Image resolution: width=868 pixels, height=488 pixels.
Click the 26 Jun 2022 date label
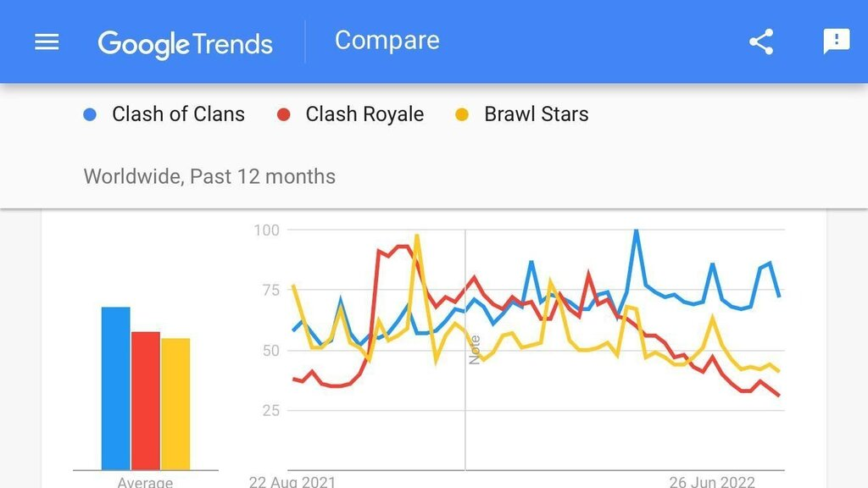click(711, 481)
